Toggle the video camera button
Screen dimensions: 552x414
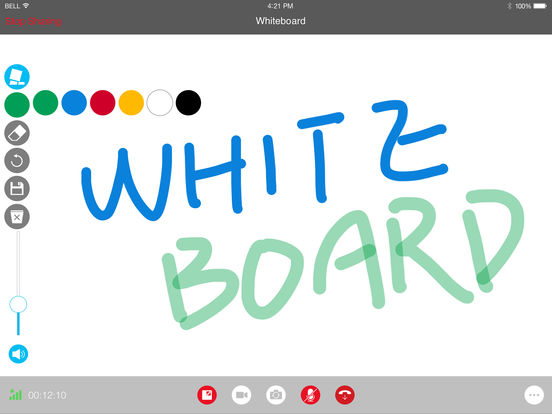(241, 395)
